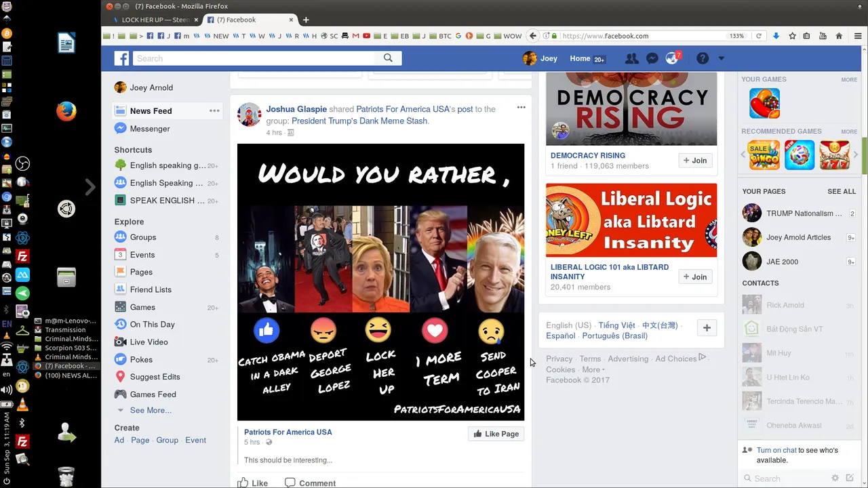Click SEE ALL for Your Pages

pyautogui.click(x=842, y=192)
